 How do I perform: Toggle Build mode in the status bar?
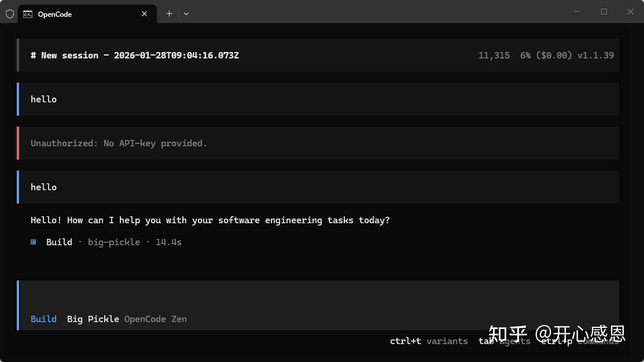pyautogui.click(x=43, y=319)
